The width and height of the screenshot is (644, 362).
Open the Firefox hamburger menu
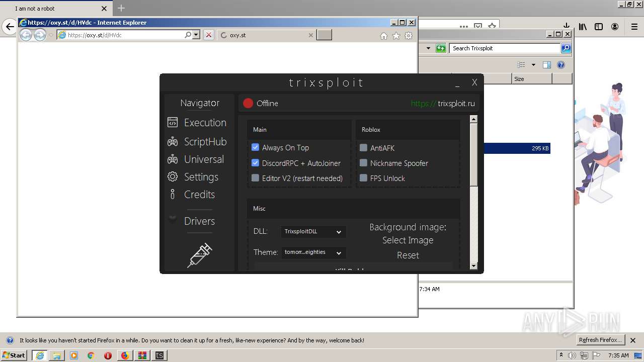(x=634, y=27)
